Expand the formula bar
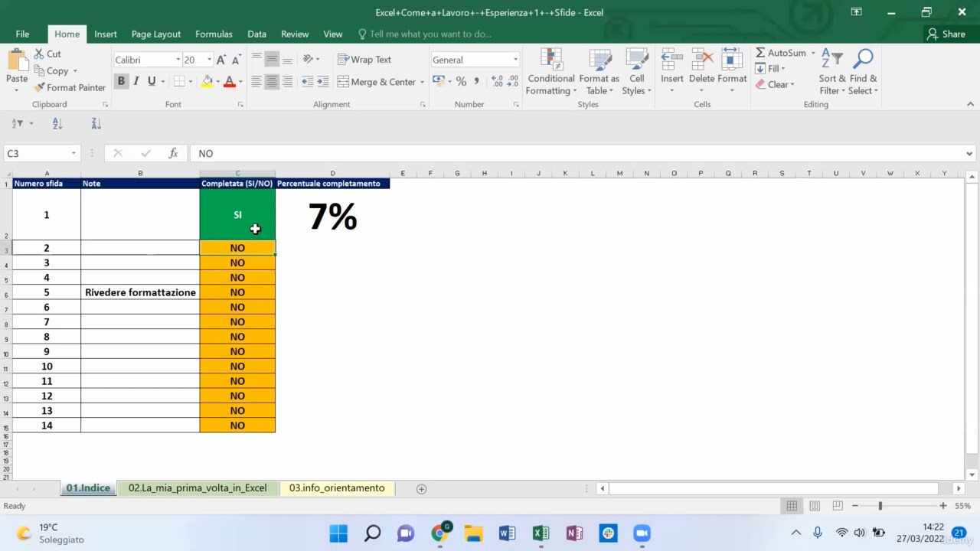 pyautogui.click(x=969, y=153)
